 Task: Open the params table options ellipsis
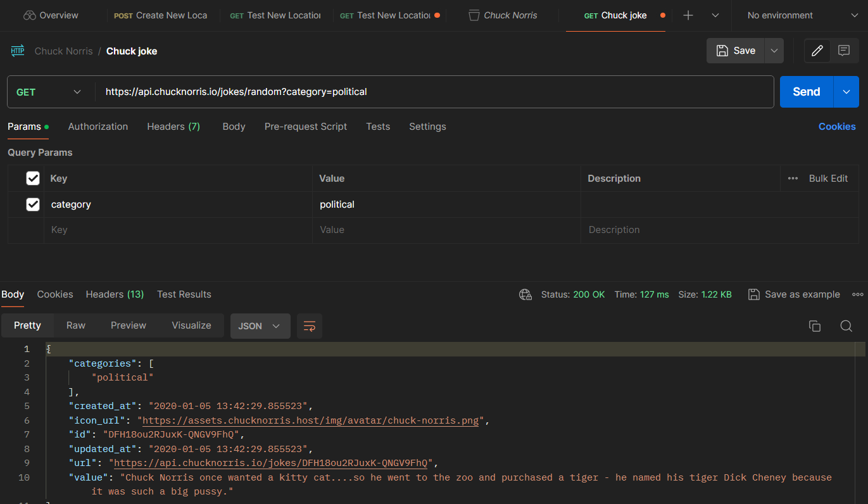click(x=793, y=179)
